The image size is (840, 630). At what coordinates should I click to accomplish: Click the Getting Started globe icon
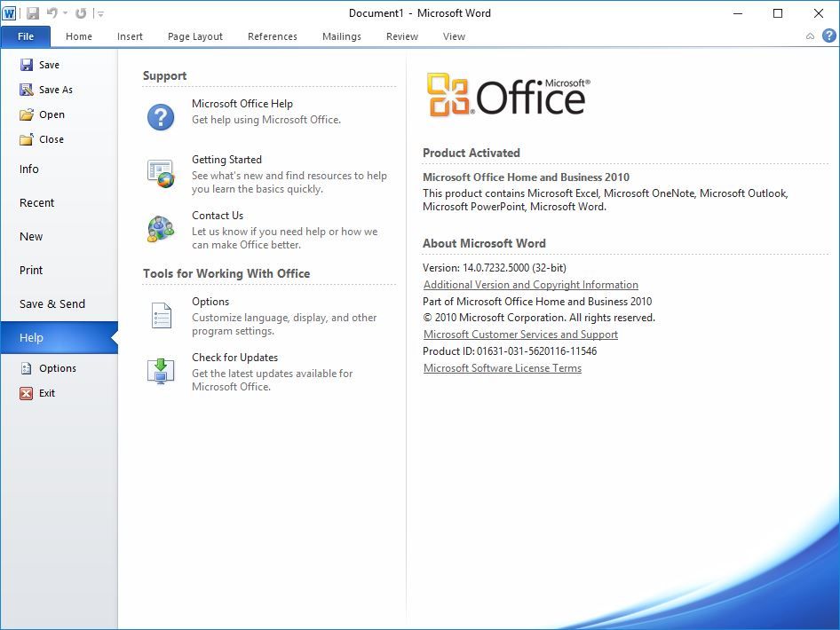(161, 174)
